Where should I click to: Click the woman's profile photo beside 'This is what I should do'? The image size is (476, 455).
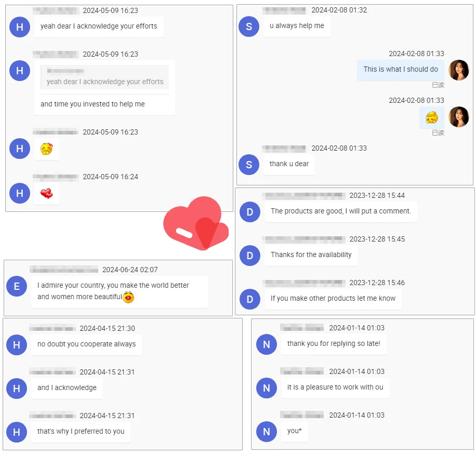[x=459, y=70]
